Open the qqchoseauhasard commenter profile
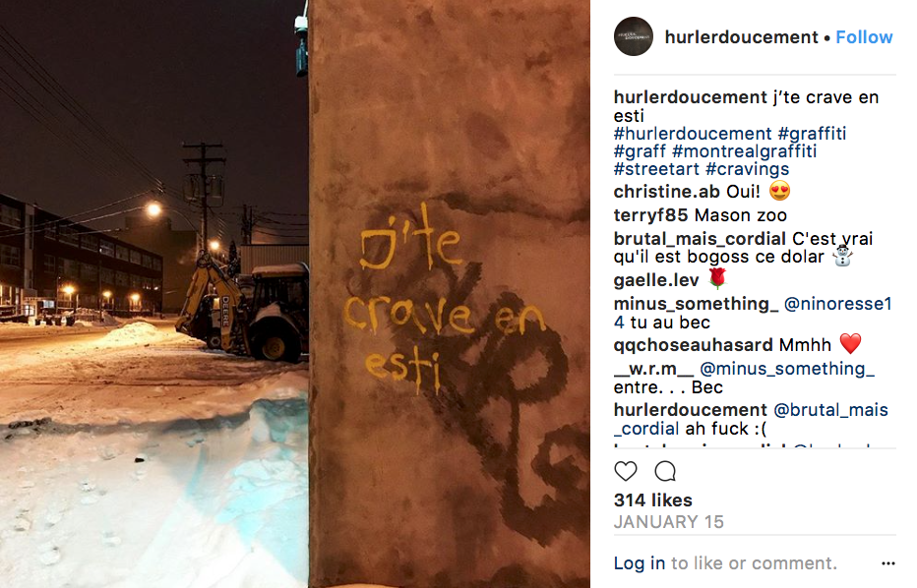917x588 pixels. click(x=693, y=345)
